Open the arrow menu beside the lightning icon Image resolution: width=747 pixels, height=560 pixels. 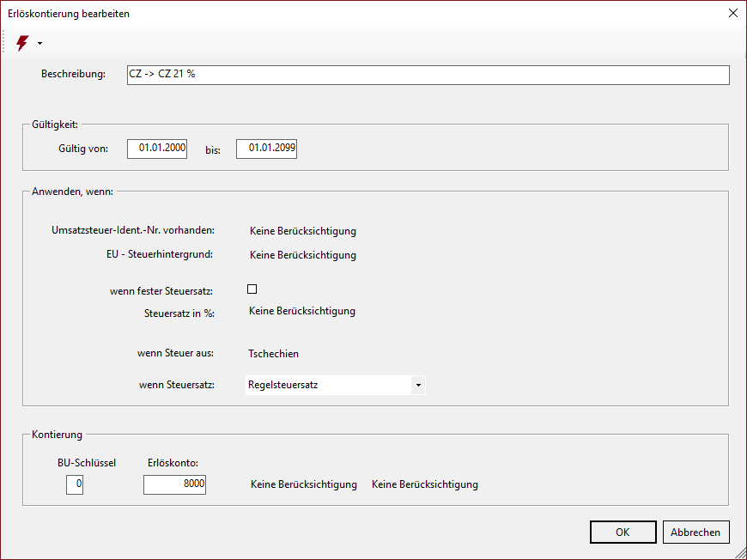(39, 44)
